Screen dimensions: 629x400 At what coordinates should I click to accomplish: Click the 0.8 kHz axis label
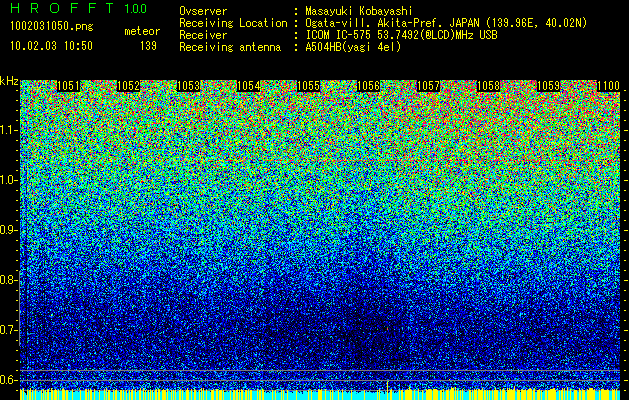[x=8, y=280]
